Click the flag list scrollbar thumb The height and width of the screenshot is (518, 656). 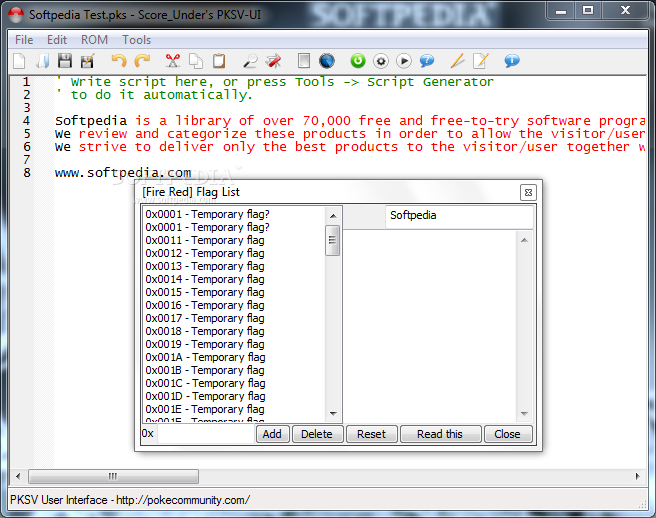333,240
